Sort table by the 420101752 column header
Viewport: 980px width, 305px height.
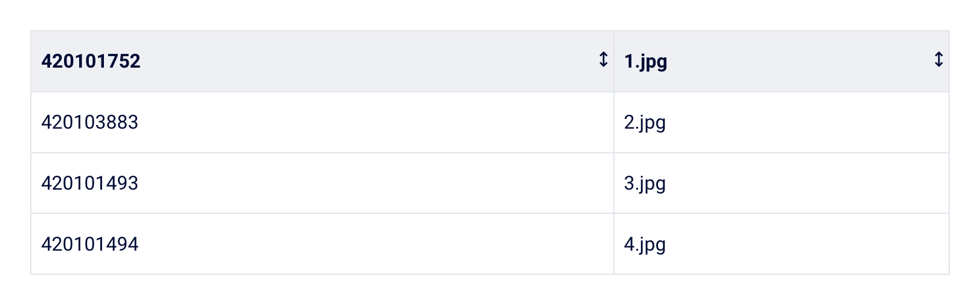pyautogui.click(x=323, y=62)
